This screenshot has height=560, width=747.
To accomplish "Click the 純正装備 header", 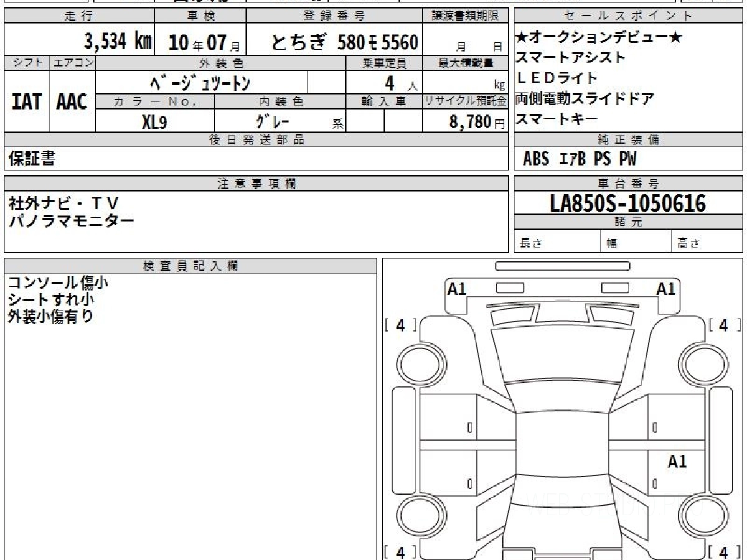I will coord(628,140).
